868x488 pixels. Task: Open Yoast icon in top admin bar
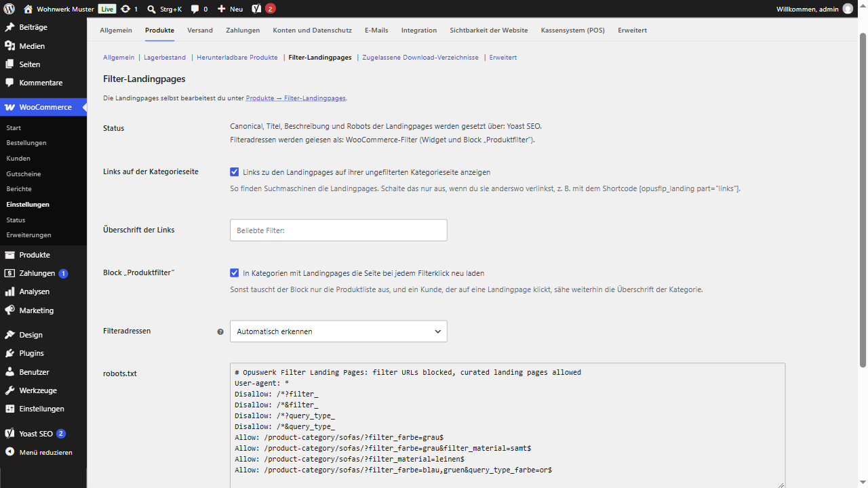256,9
